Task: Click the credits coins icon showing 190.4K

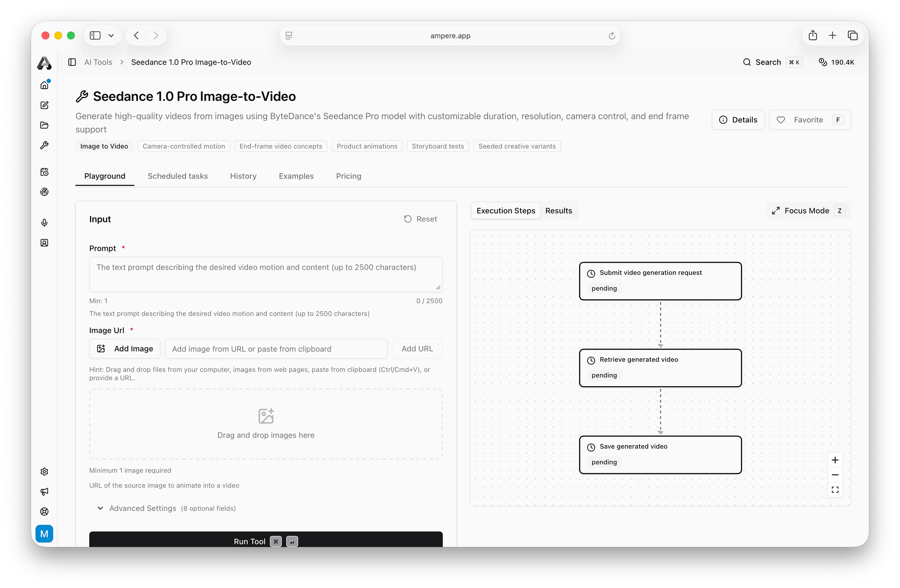Action: click(822, 62)
